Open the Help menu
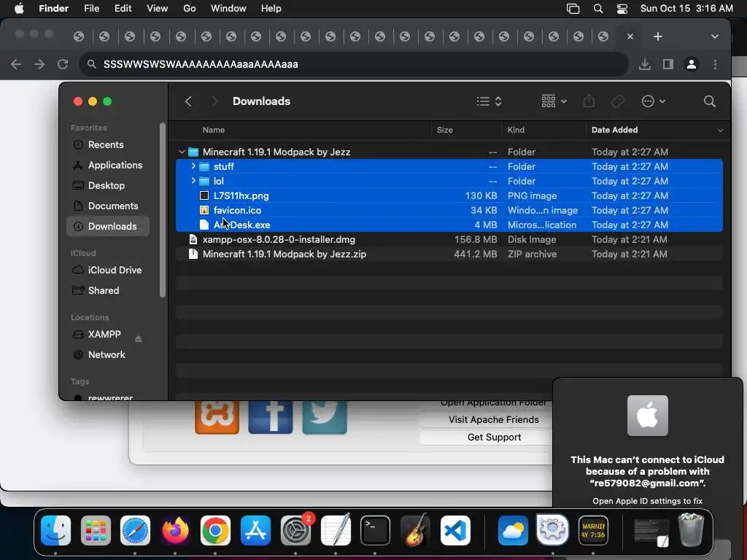747x560 pixels. 271,9
